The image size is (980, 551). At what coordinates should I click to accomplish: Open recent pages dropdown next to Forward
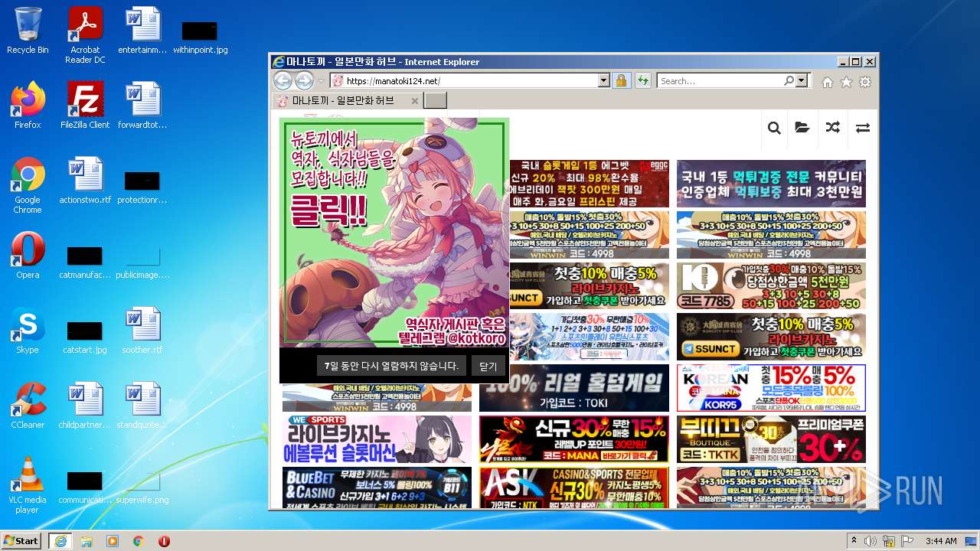tap(322, 81)
